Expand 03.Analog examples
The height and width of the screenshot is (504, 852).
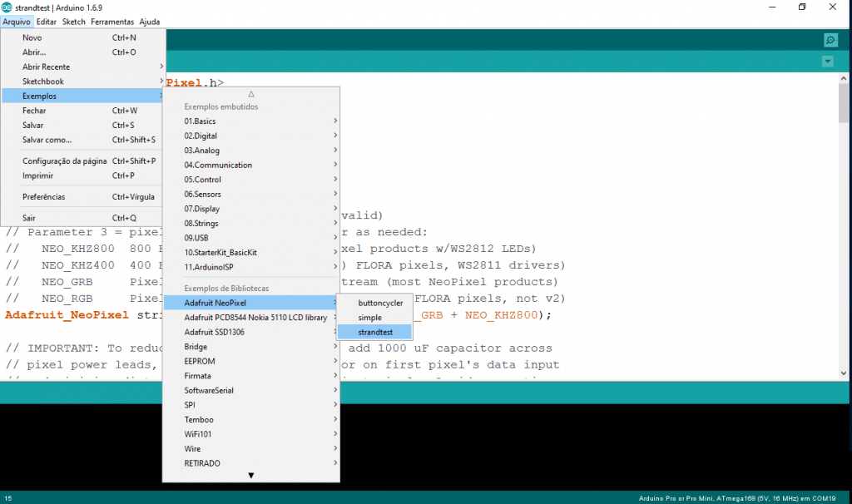(251, 151)
